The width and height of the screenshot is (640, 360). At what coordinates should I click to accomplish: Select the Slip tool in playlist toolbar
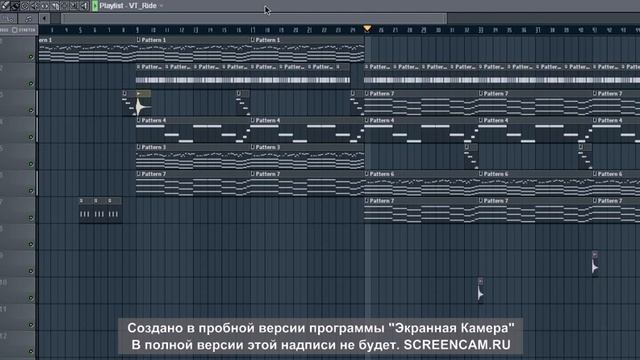coord(44,6)
